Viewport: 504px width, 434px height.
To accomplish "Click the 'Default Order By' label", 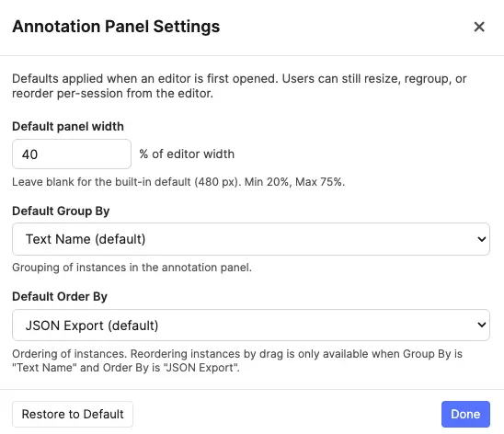I will 60,296.
